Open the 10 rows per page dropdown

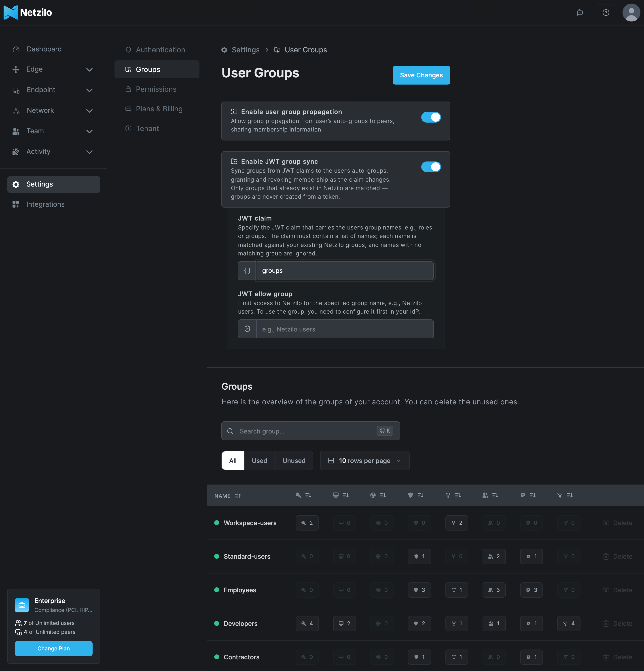(364, 461)
